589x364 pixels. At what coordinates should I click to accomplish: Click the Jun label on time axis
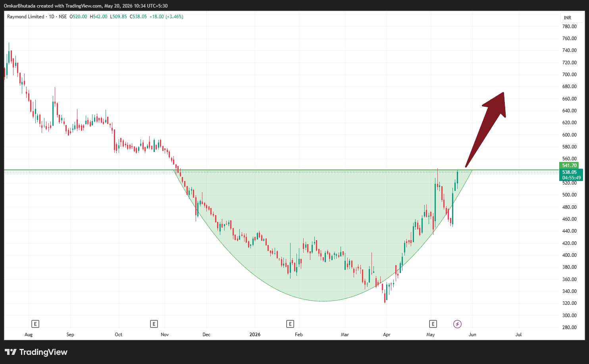(x=472, y=335)
